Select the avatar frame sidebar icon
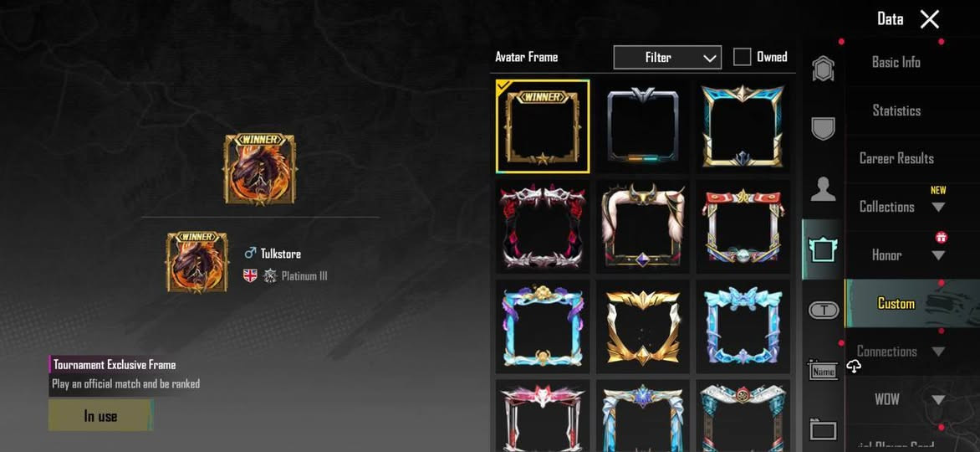Image resolution: width=980 pixels, height=452 pixels. click(823, 249)
